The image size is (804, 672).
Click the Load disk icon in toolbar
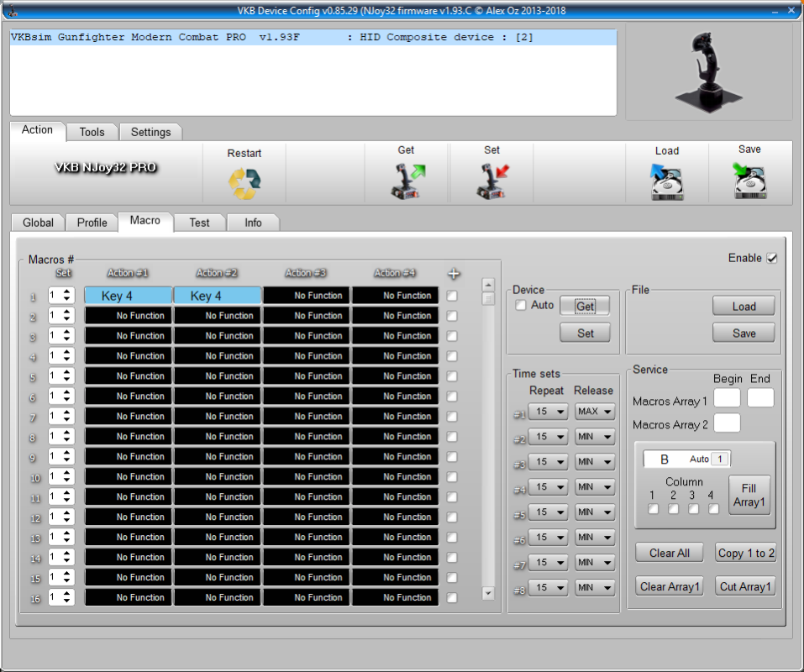[x=667, y=181]
